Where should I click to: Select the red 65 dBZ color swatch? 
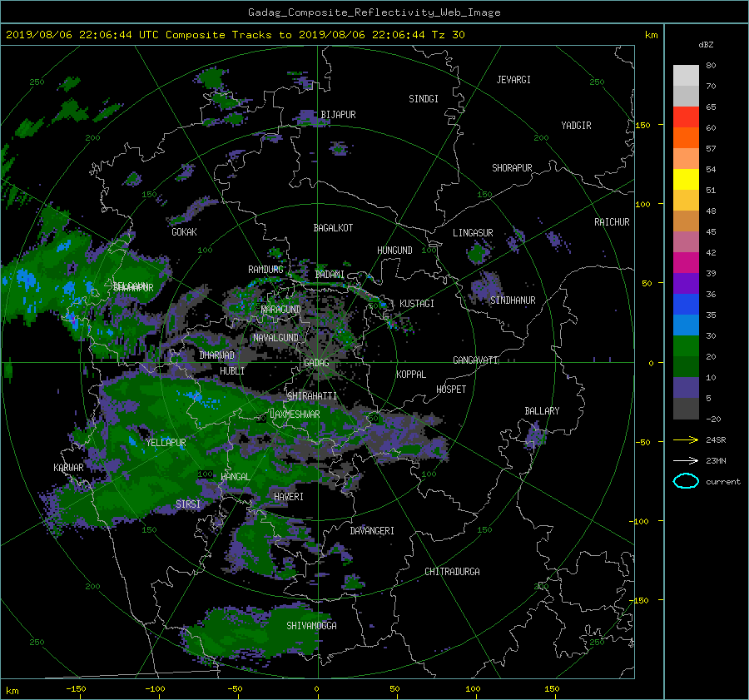coord(686,117)
